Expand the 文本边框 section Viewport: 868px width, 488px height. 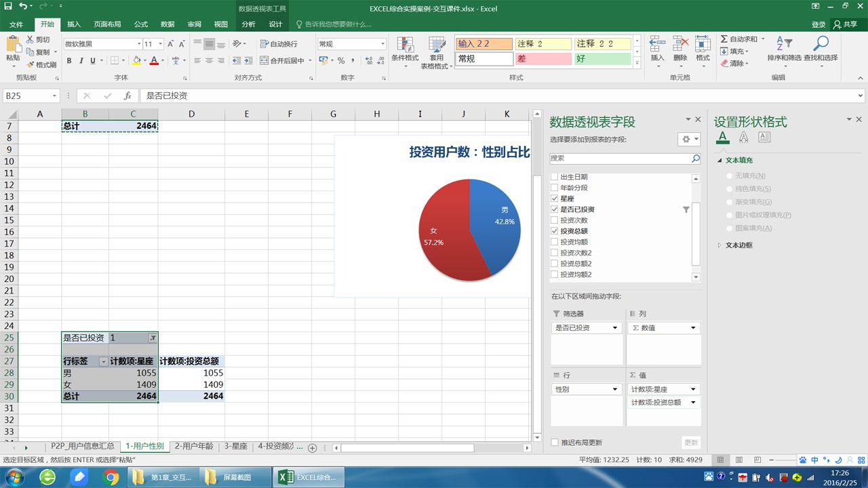coord(720,245)
